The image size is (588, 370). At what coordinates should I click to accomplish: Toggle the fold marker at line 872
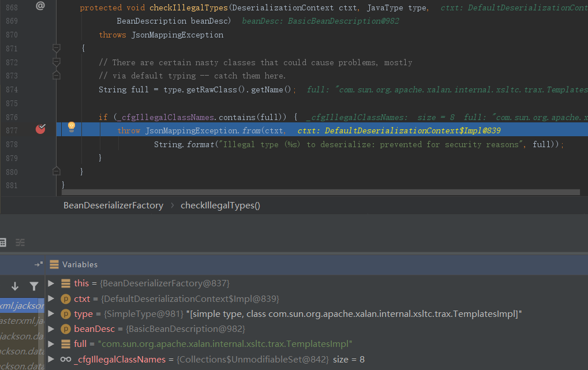tap(57, 62)
